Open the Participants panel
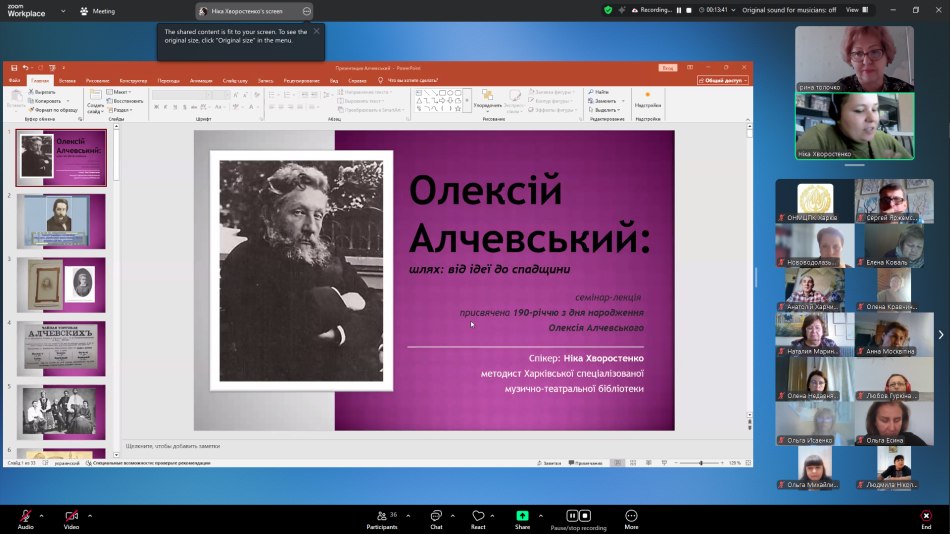950x534 pixels. tap(381, 516)
